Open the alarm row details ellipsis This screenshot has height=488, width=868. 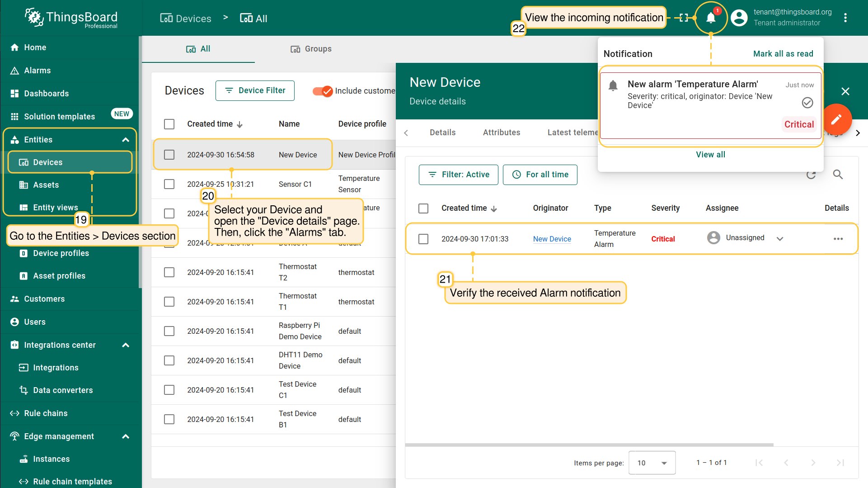coord(838,239)
